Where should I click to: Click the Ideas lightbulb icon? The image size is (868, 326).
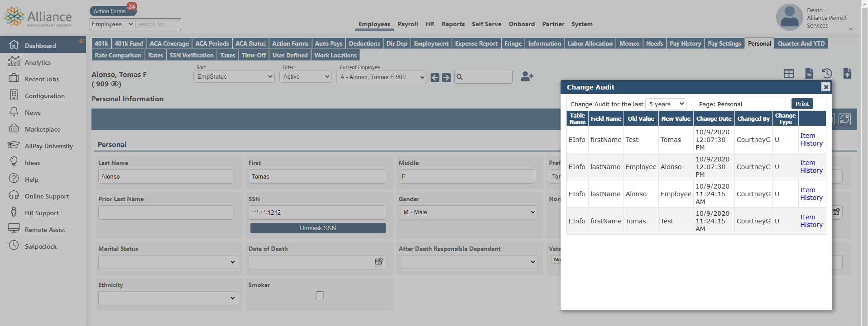14,162
